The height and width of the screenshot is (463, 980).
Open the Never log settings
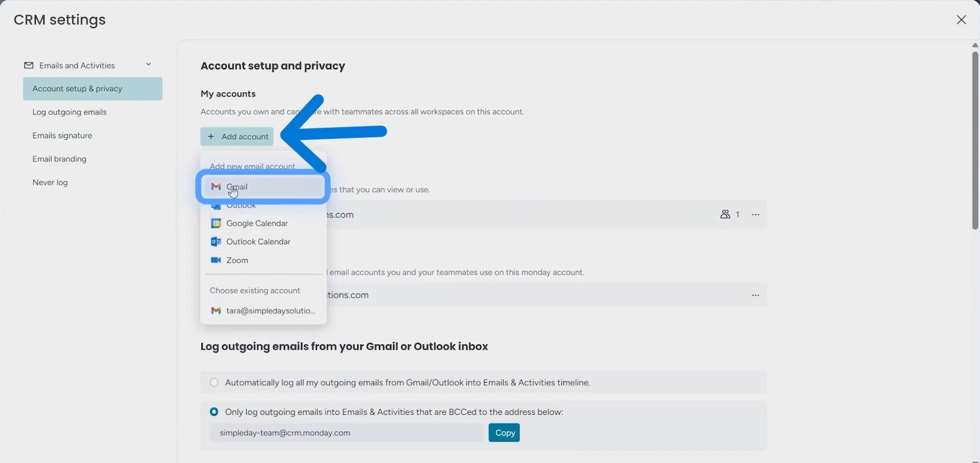(x=50, y=182)
